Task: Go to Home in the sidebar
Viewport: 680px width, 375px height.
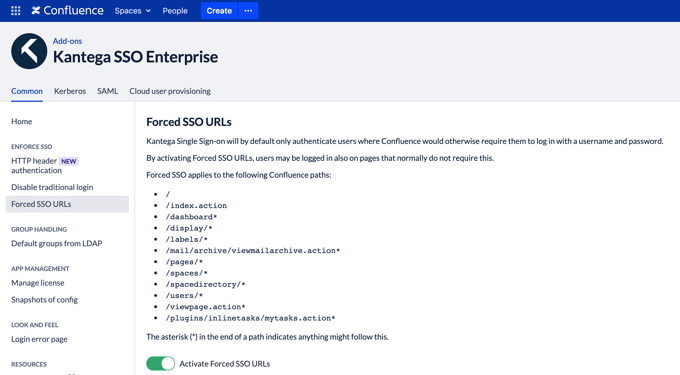Action: (22, 121)
